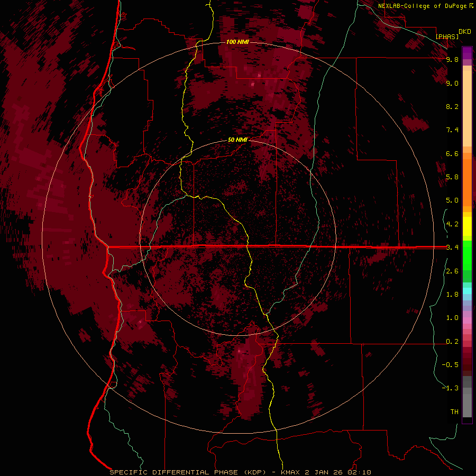Click the 0.2 value on the scale
The width and height of the screenshot is (476, 476).
pos(452,342)
